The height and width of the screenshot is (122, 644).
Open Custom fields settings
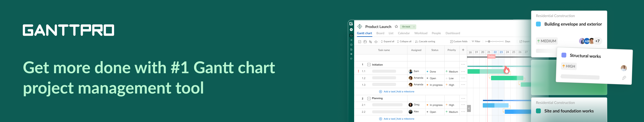[x=459, y=42]
